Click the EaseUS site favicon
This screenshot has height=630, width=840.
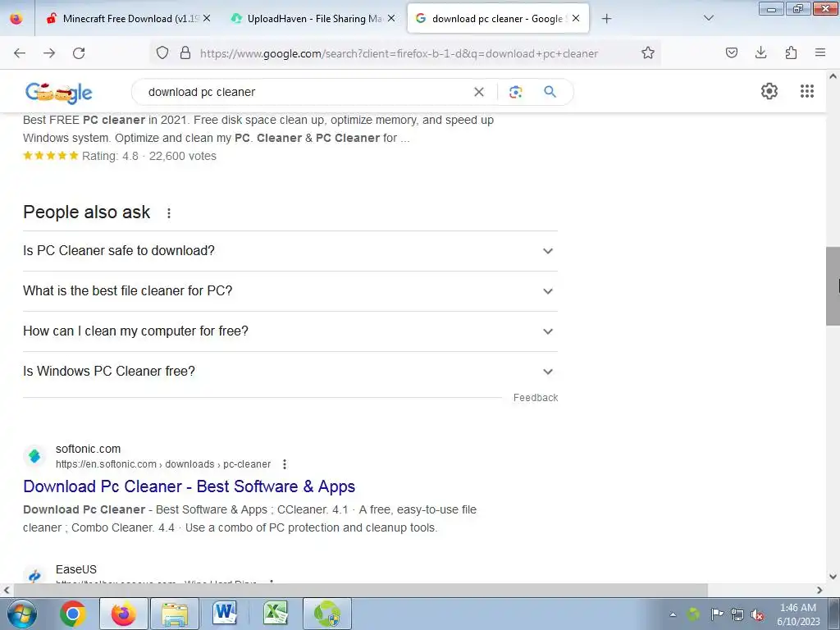[34, 575]
